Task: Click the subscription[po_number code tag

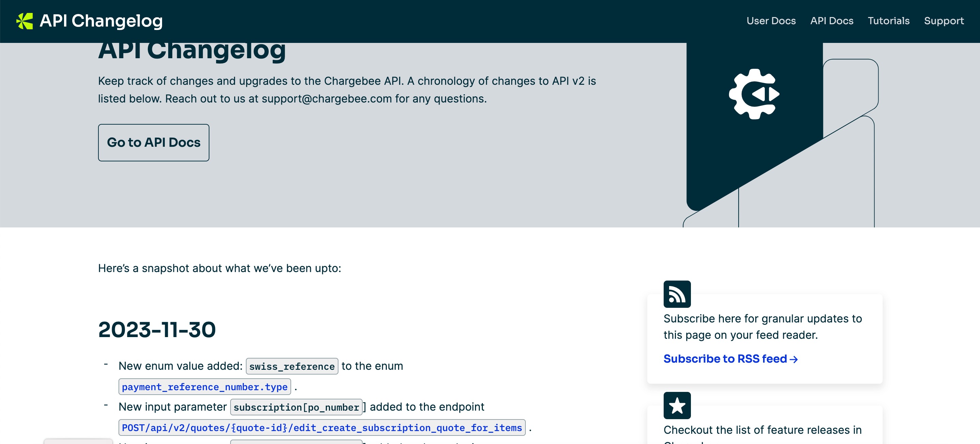Action: [x=296, y=407]
